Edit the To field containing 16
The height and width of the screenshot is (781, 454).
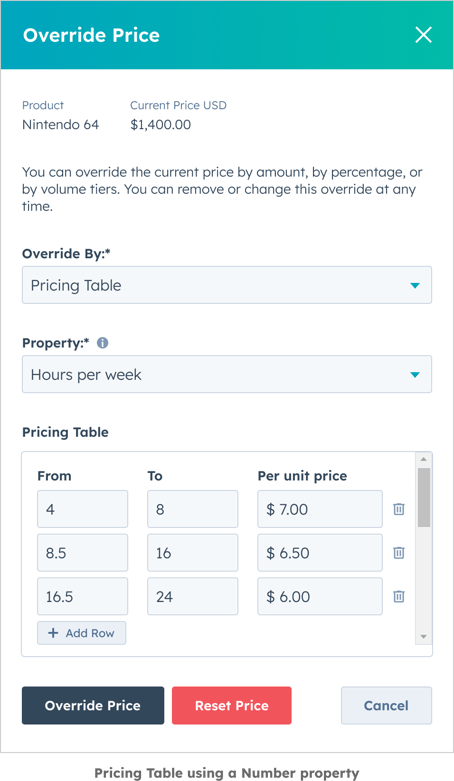click(192, 553)
